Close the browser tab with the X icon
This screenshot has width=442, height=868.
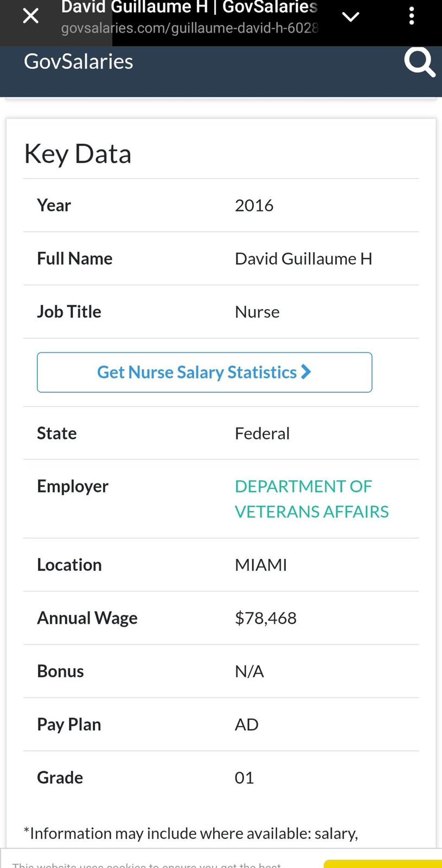30,16
